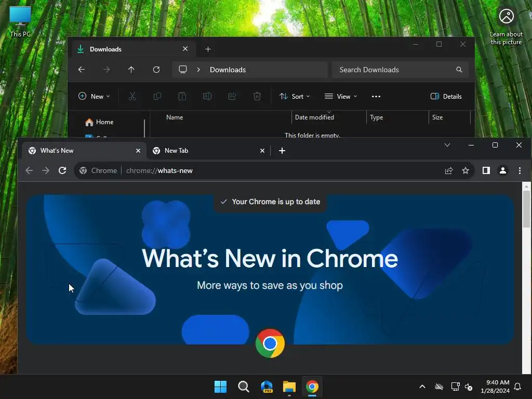Switch to the What's New Chrome tab
This screenshot has height=399, width=532.
tap(84, 151)
